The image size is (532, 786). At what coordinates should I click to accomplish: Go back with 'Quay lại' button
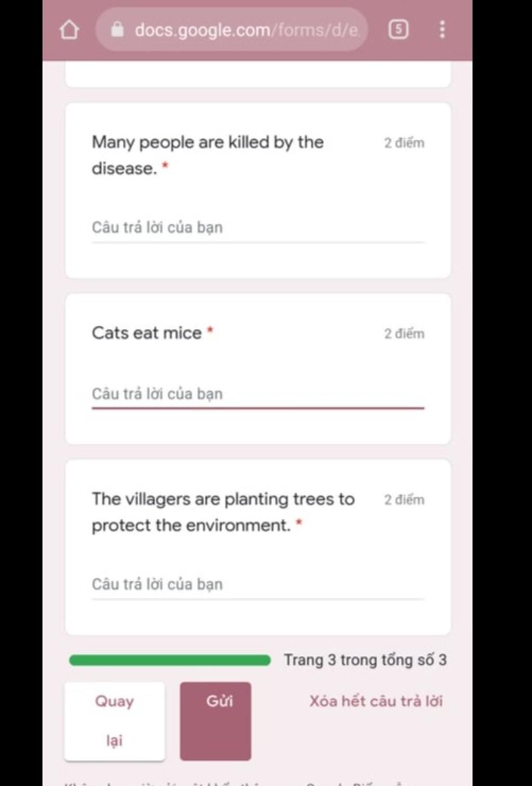pos(114,721)
